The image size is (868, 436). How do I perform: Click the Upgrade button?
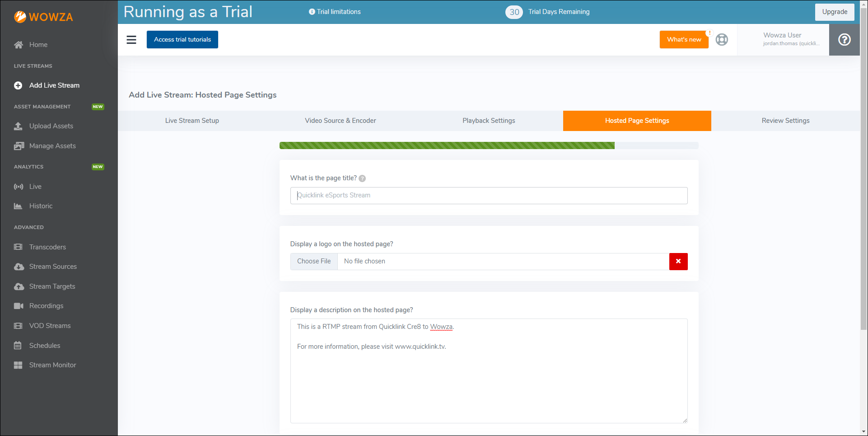834,12
